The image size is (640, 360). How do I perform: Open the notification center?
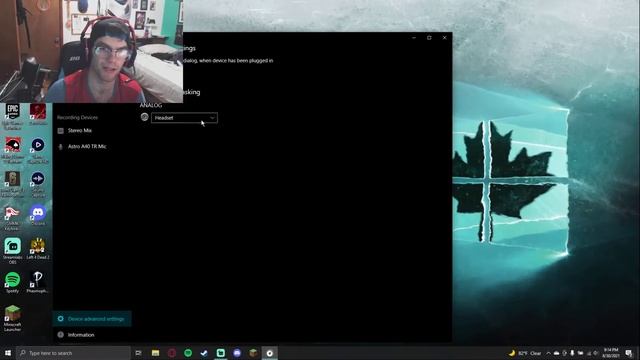pos(629,353)
